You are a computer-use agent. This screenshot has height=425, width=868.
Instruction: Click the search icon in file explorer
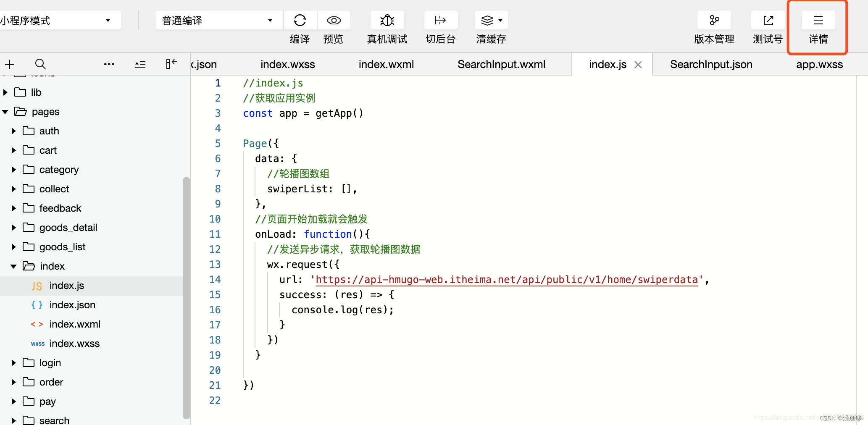40,64
